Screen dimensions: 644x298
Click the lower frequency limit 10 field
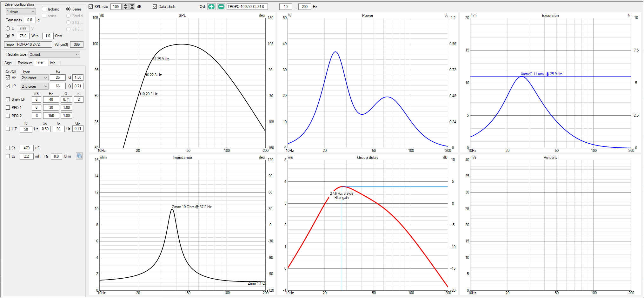pos(286,7)
